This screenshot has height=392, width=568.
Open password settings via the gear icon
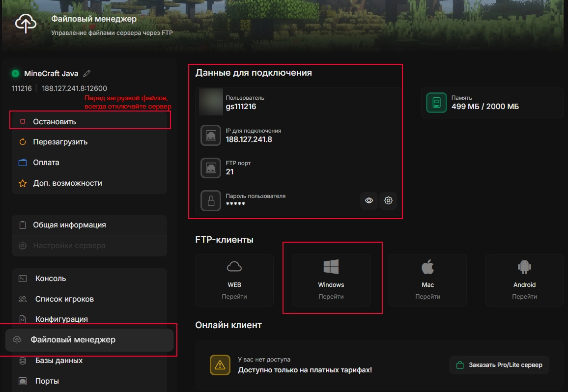tap(388, 200)
